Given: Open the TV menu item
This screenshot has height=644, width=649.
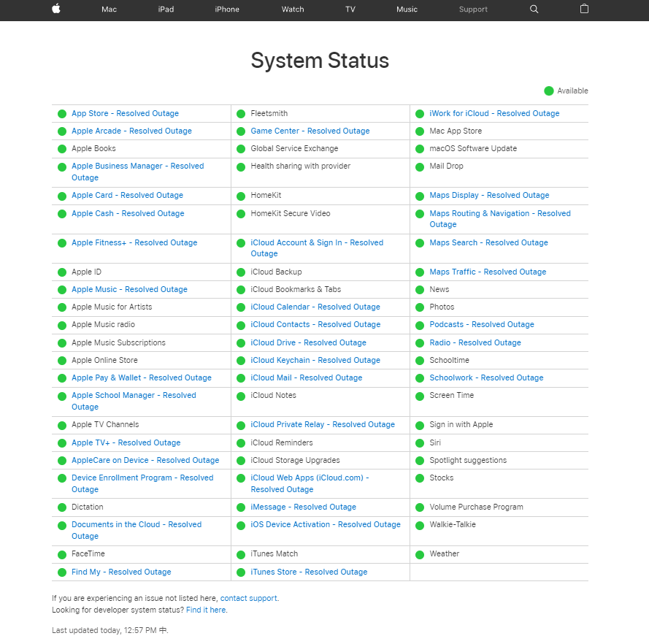Looking at the screenshot, I should click(350, 9).
